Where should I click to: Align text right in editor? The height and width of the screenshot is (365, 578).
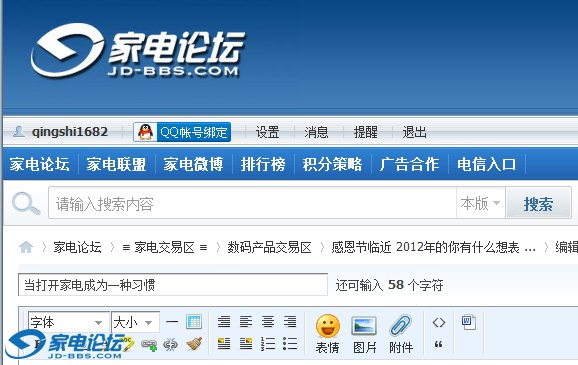[x=290, y=322]
